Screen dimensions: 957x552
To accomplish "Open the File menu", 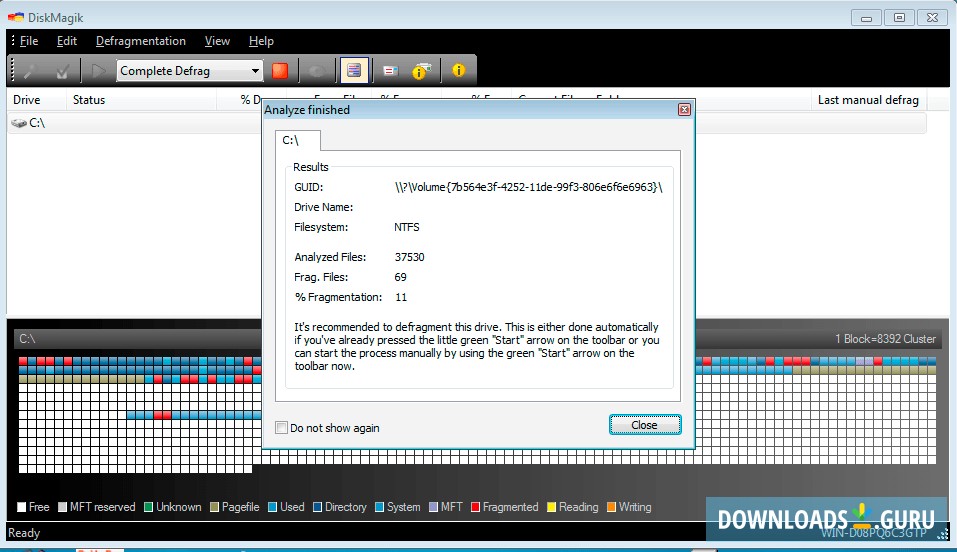I will click(29, 41).
